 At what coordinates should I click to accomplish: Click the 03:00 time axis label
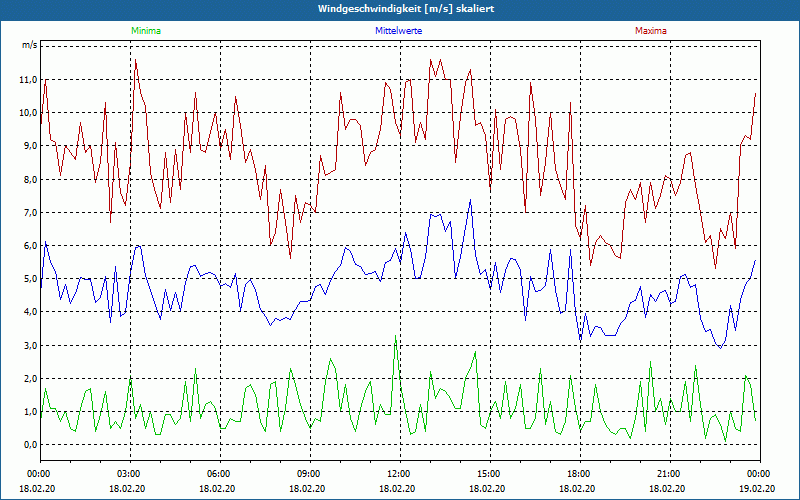[x=130, y=474]
